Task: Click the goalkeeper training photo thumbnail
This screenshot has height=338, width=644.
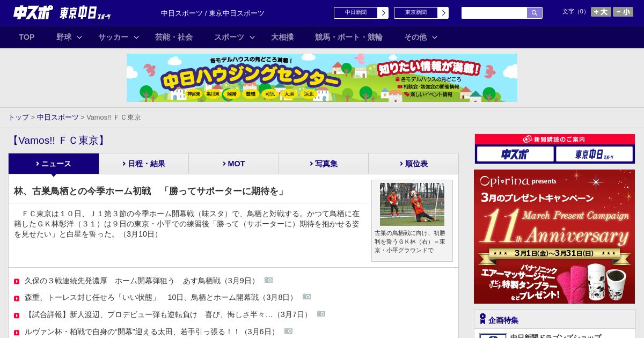Action: click(x=412, y=204)
